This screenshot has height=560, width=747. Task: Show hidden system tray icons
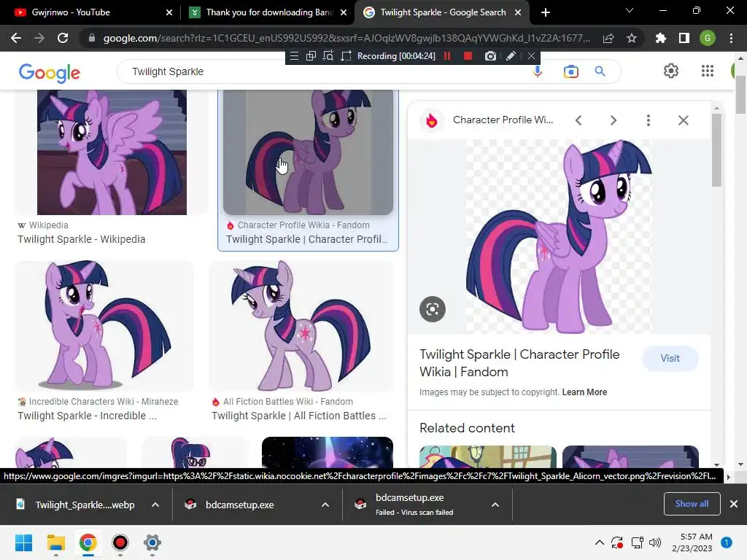click(600, 542)
